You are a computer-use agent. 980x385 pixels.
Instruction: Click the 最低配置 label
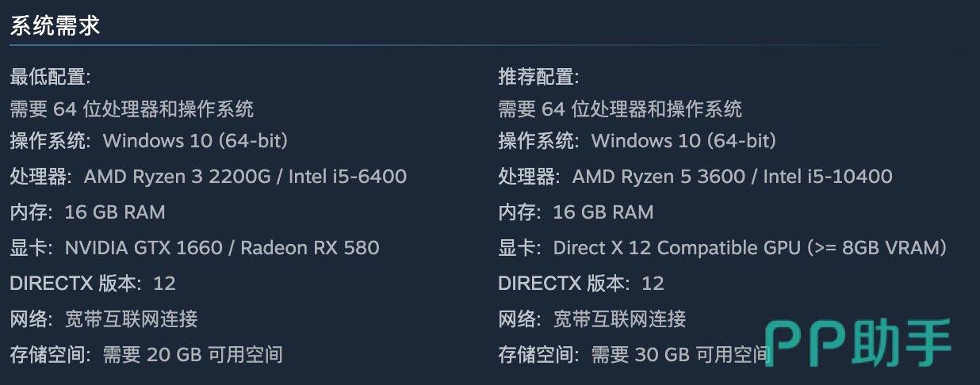(50, 77)
